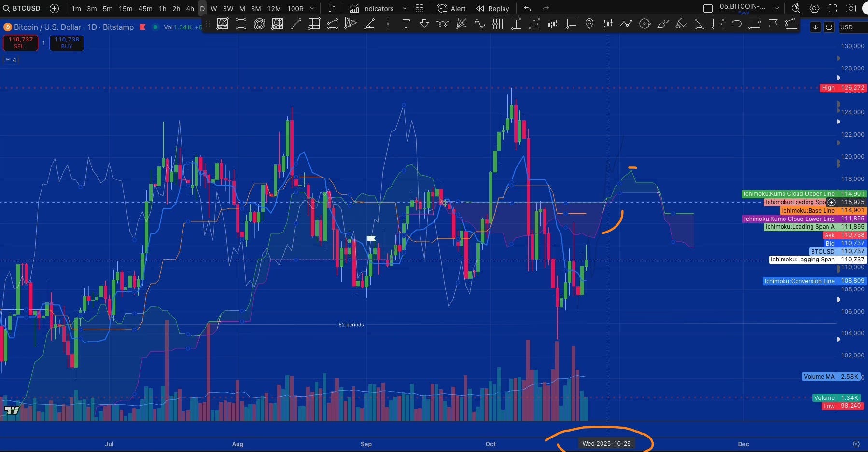Viewport: 868px width, 452px height.
Task: Click the 110,737 SELL button
Action: click(x=20, y=42)
